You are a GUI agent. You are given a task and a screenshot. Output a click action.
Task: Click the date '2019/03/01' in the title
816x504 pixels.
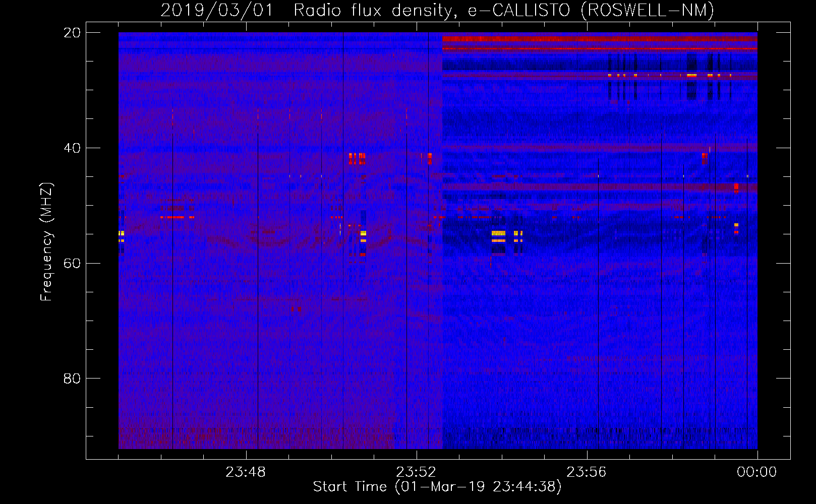click(x=217, y=10)
